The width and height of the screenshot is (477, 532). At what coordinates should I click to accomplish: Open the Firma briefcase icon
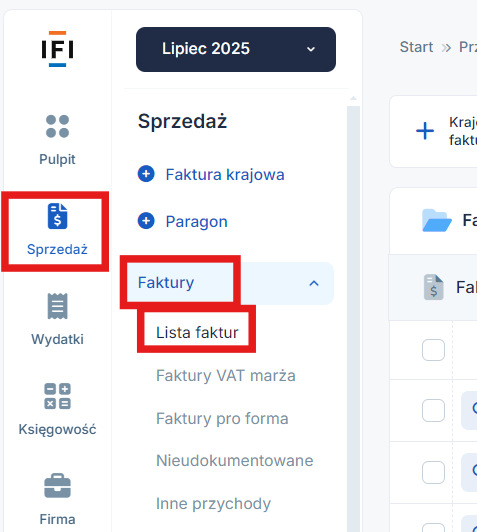tap(57, 486)
